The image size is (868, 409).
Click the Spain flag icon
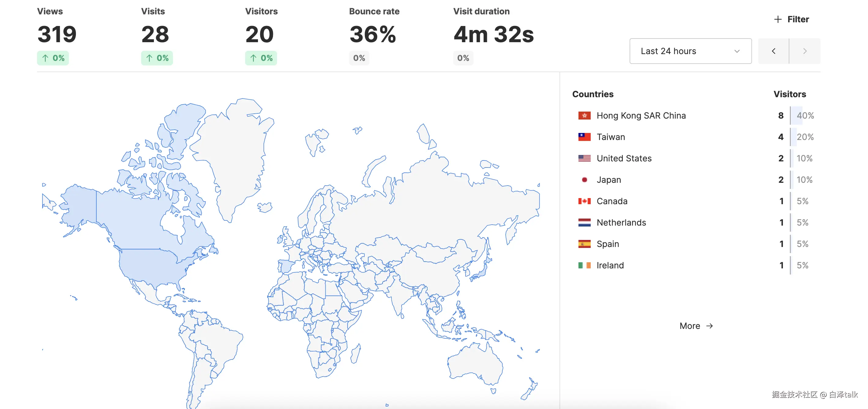coord(584,244)
